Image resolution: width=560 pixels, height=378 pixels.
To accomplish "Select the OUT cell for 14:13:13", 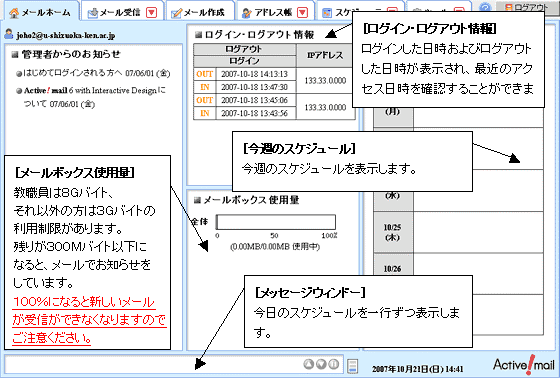I will coord(205,74).
